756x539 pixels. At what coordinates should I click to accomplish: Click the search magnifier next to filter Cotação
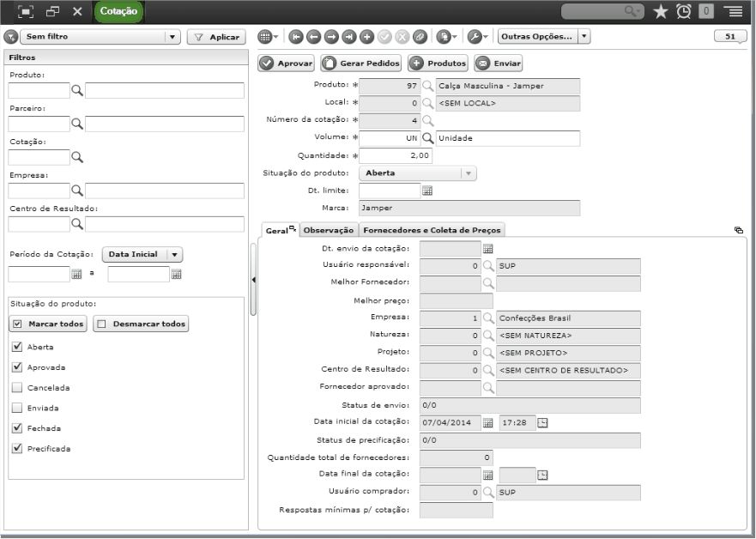pos(77,157)
